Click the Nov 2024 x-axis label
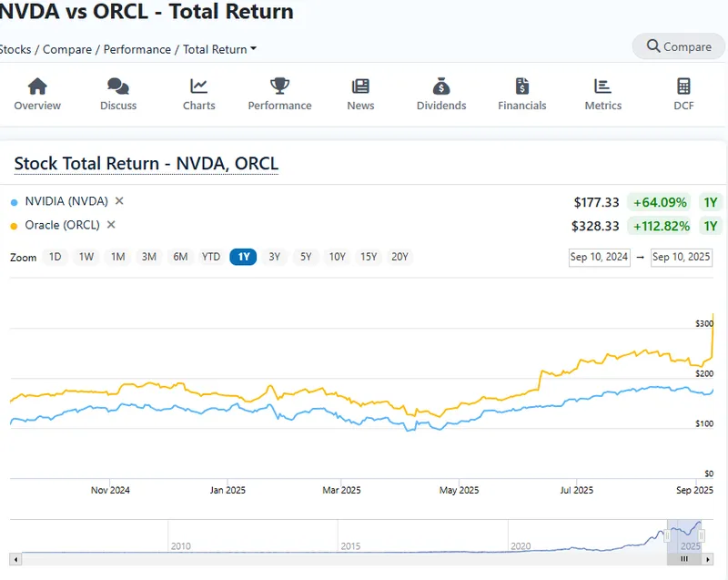This screenshot has width=728, height=580. [110, 491]
